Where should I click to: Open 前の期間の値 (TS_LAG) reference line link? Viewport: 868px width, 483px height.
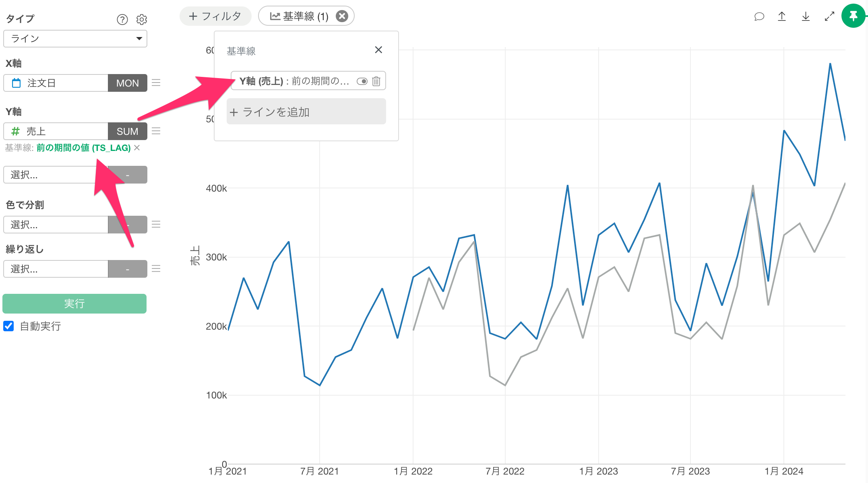click(x=83, y=148)
